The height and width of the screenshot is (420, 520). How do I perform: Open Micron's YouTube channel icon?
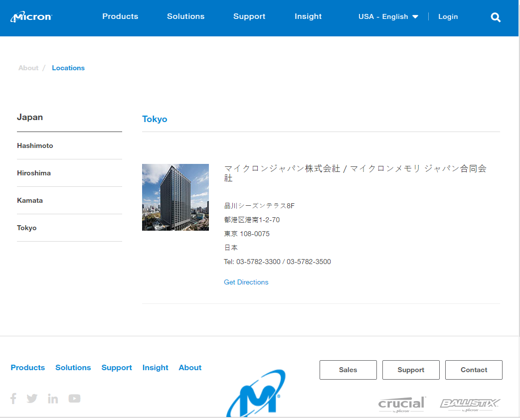click(x=75, y=398)
